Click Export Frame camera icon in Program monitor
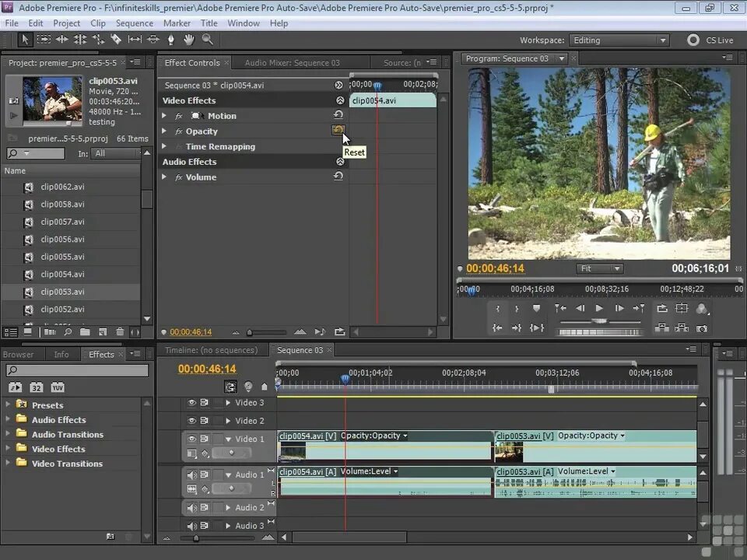This screenshot has width=747, height=560. [702, 328]
